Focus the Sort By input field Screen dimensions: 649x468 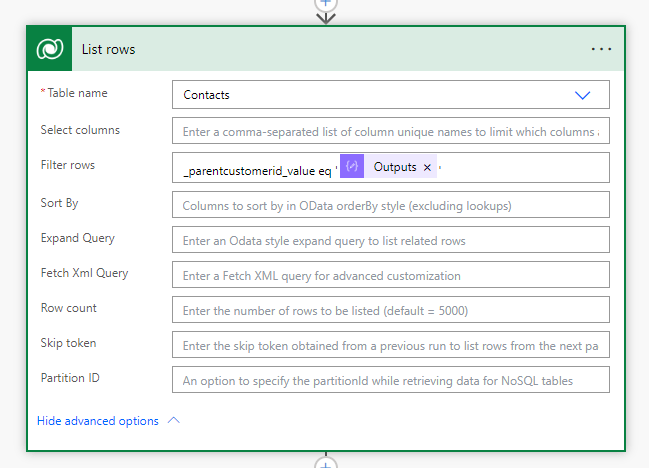click(390, 205)
